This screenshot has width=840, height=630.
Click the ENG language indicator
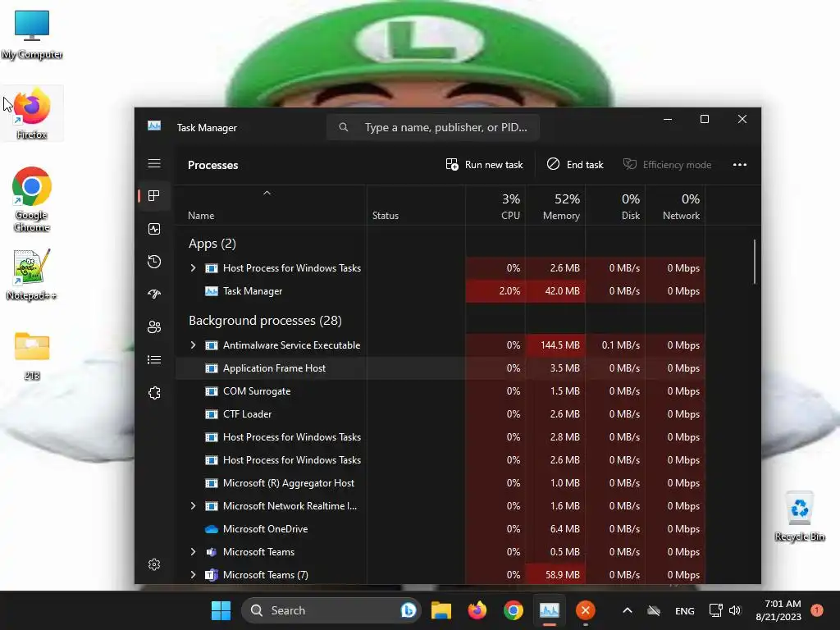click(x=685, y=610)
